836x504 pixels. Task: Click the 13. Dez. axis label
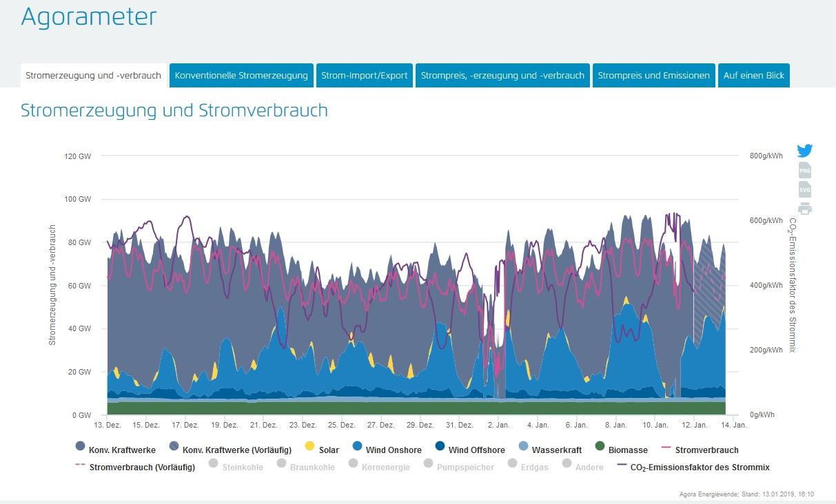(107, 425)
